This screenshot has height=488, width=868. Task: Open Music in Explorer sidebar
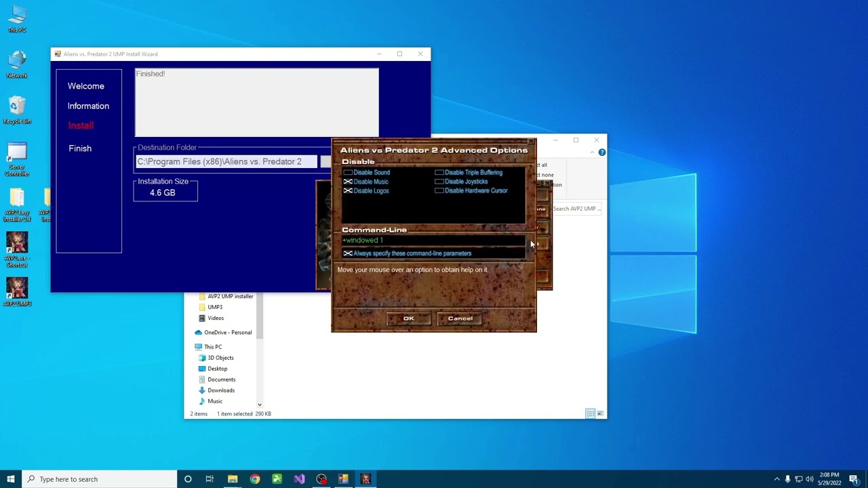pyautogui.click(x=210, y=401)
